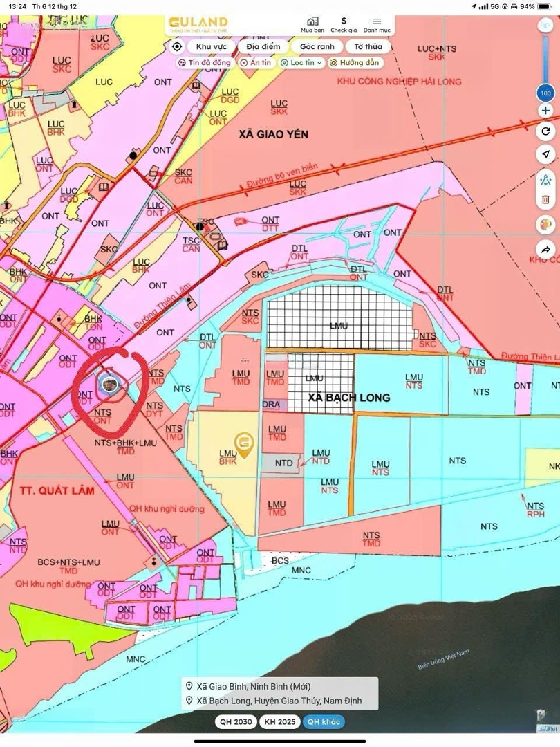Switch to the QH 2030 tab
The width and height of the screenshot is (560, 747).
click(235, 721)
